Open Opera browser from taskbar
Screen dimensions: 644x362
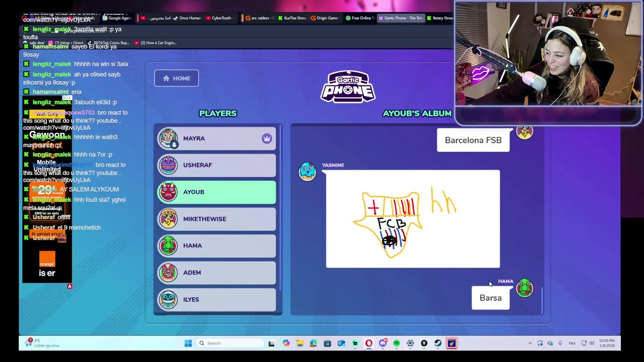pyautogui.click(x=369, y=343)
